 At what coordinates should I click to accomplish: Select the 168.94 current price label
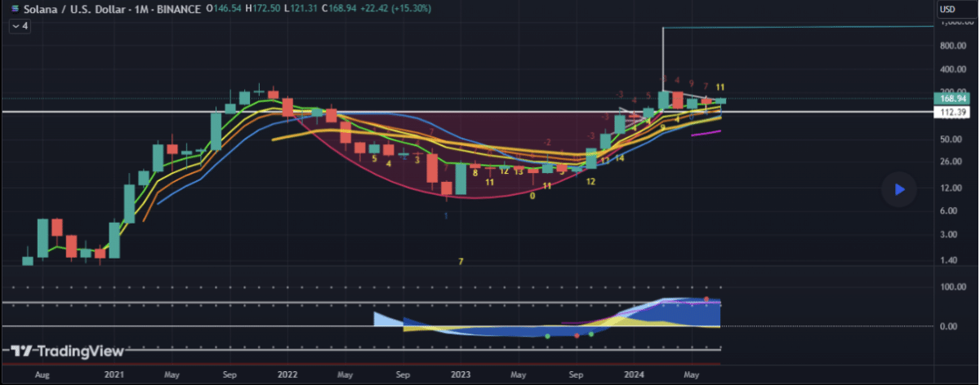coord(955,99)
